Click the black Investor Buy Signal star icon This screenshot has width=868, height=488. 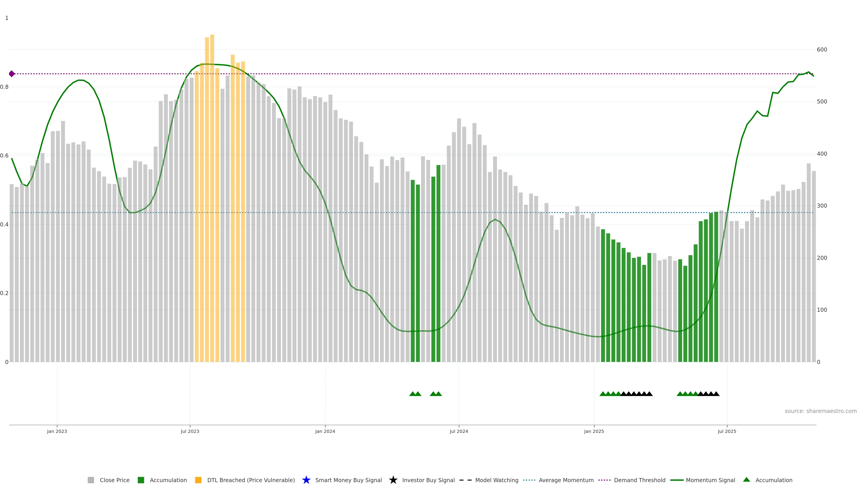pyautogui.click(x=393, y=480)
